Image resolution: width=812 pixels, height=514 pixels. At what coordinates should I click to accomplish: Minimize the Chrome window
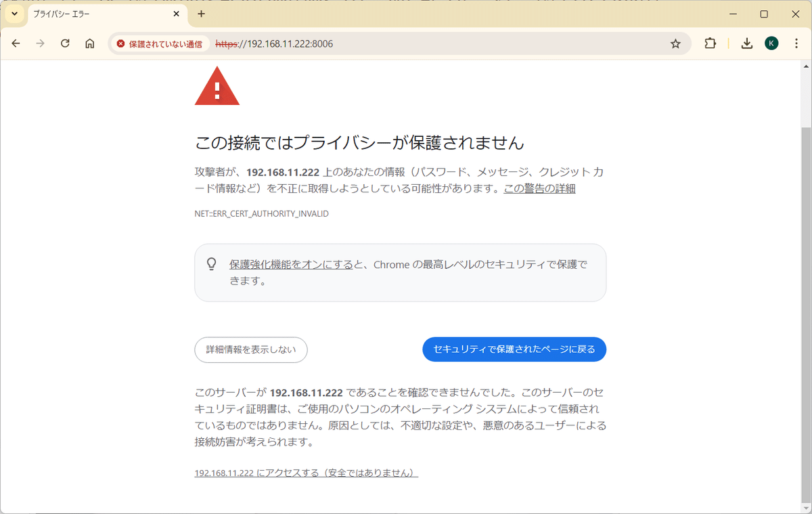tap(733, 14)
